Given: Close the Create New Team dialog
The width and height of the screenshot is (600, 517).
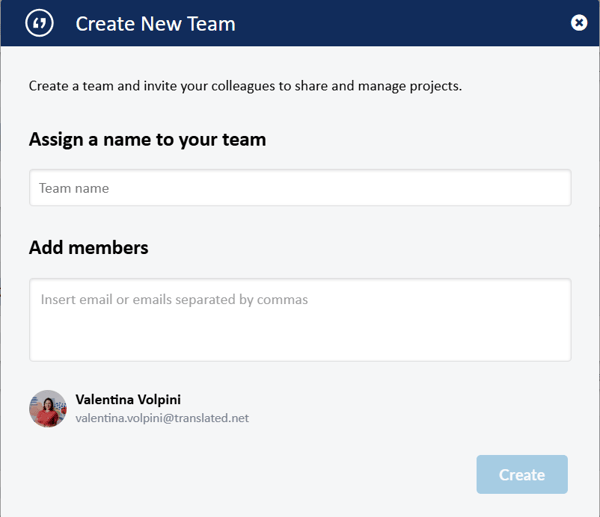Looking at the screenshot, I should [x=579, y=23].
